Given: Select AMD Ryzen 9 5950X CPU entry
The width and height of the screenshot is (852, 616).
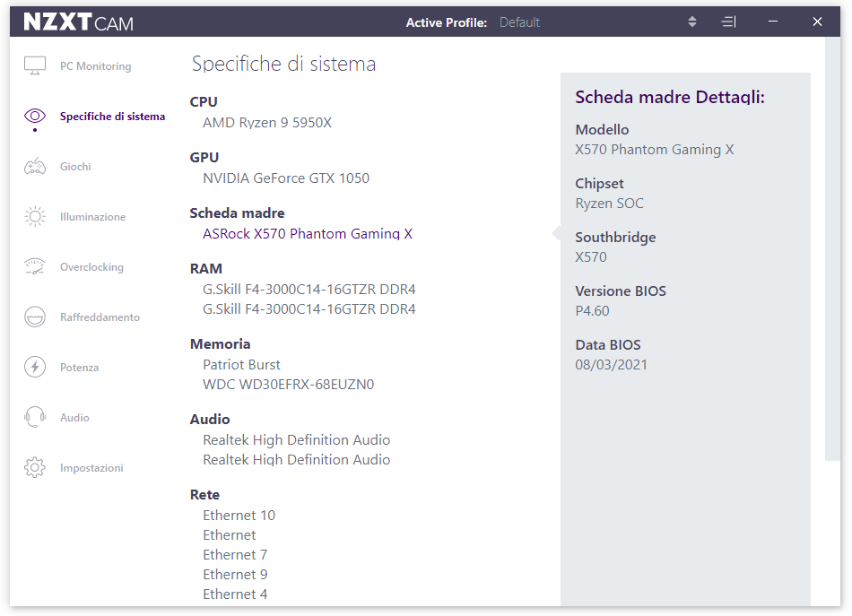Looking at the screenshot, I should coord(267,123).
